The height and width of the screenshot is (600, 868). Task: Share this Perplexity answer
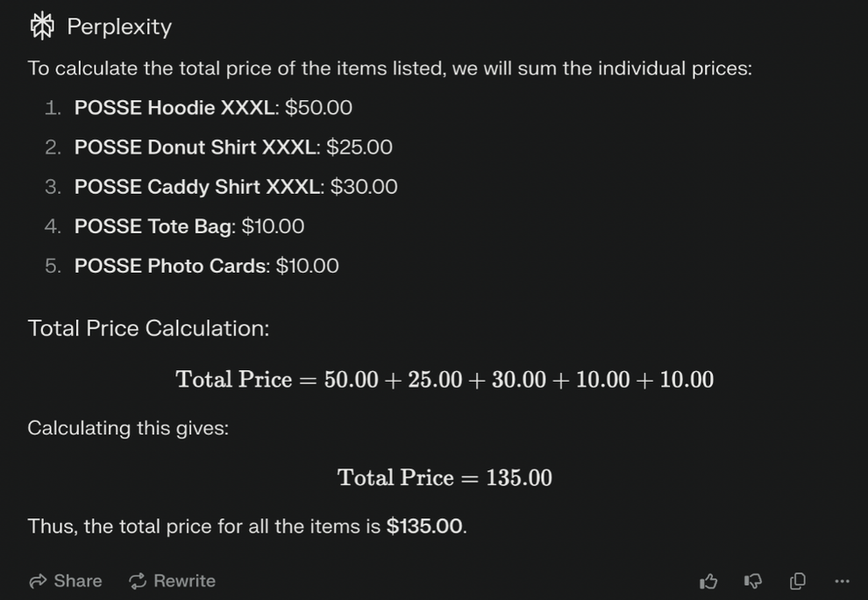pyautogui.click(x=66, y=581)
